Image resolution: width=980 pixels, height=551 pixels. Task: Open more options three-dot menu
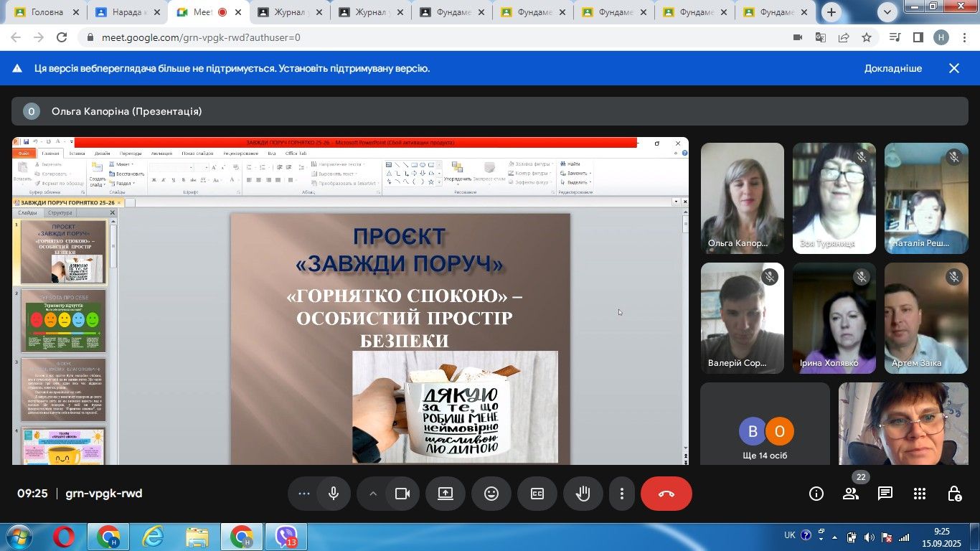coord(622,494)
